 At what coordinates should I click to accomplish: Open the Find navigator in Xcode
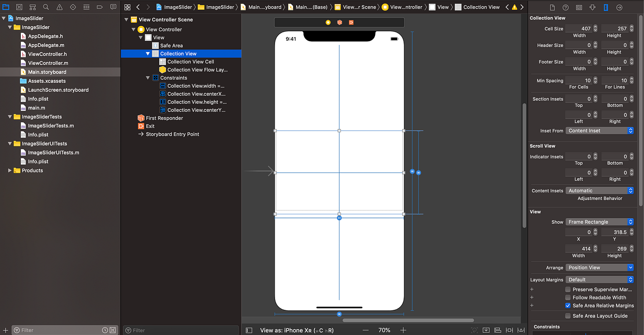(x=46, y=7)
